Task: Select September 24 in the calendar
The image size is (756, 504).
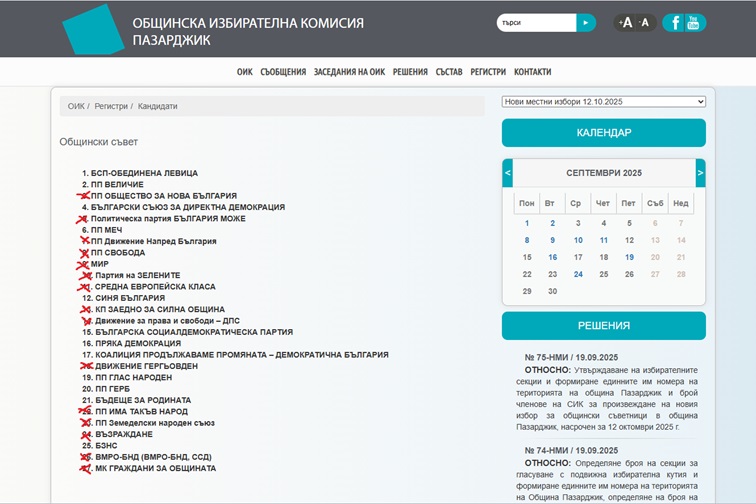Action: [x=578, y=274]
